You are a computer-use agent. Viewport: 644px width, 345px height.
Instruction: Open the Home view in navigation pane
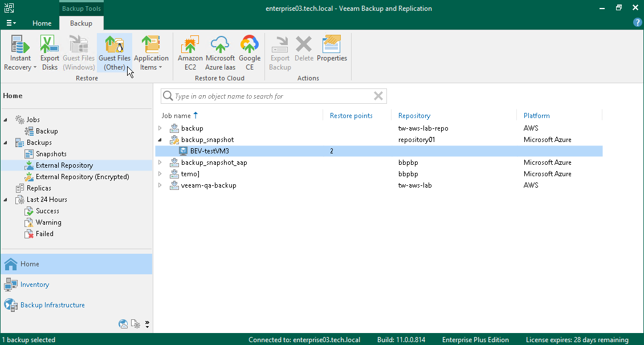tap(76, 264)
